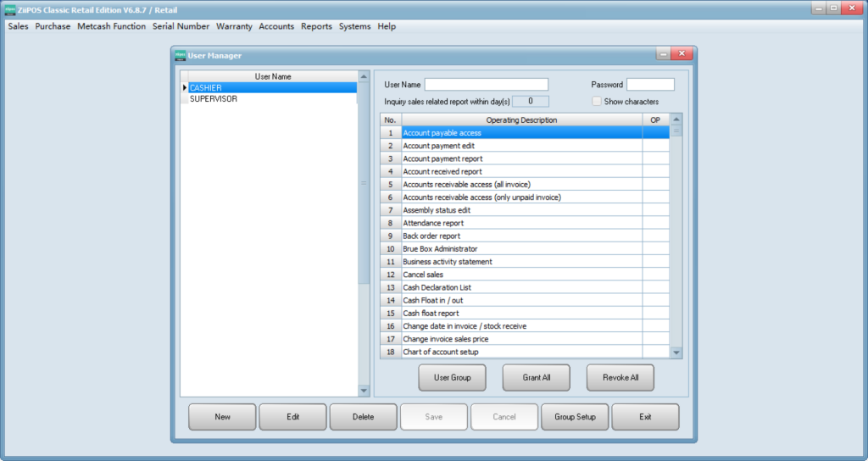Focus the Password input field

point(649,85)
